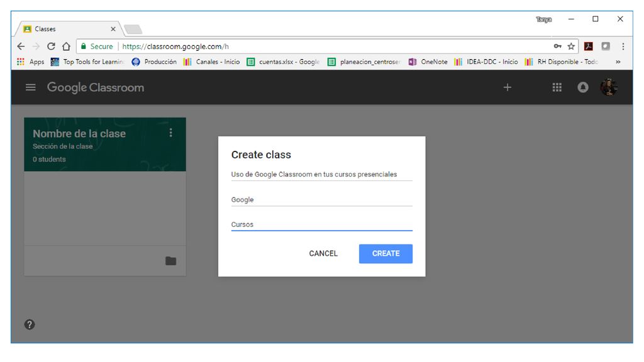Go back with the browser back arrow
The image size is (644, 362).
[x=21, y=47]
